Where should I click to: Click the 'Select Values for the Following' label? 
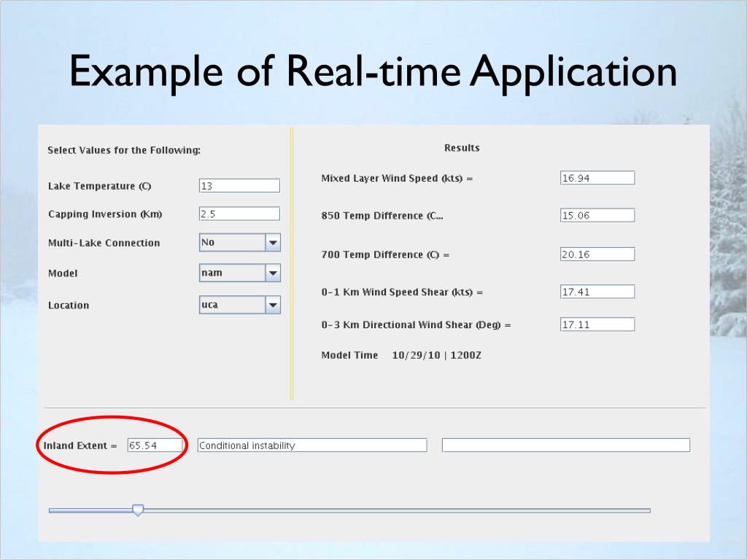[x=123, y=150]
